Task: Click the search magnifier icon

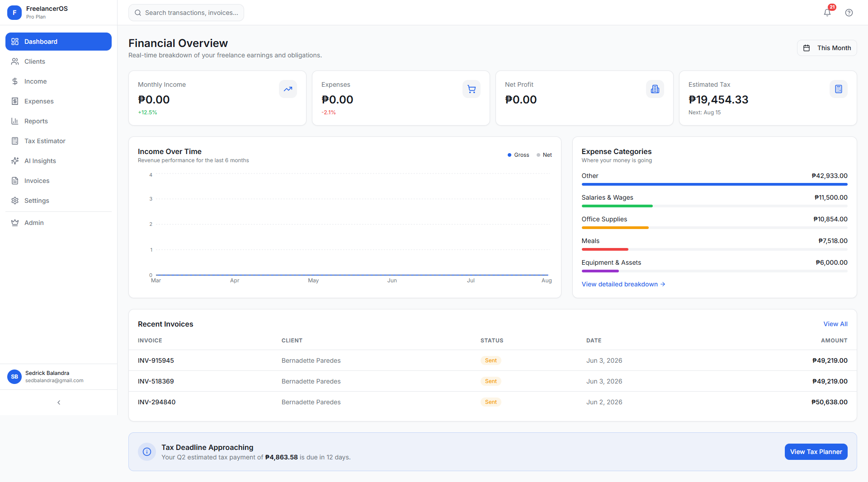Action: (x=138, y=13)
